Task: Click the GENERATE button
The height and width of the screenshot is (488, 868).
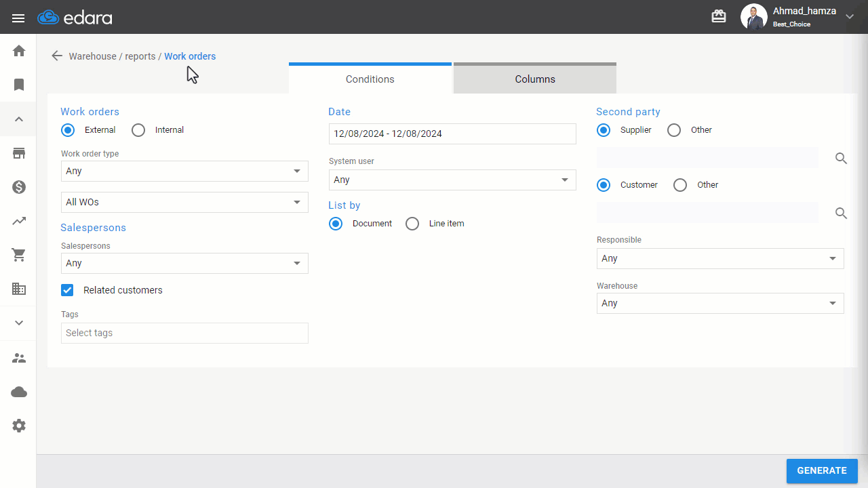Action: point(822,471)
